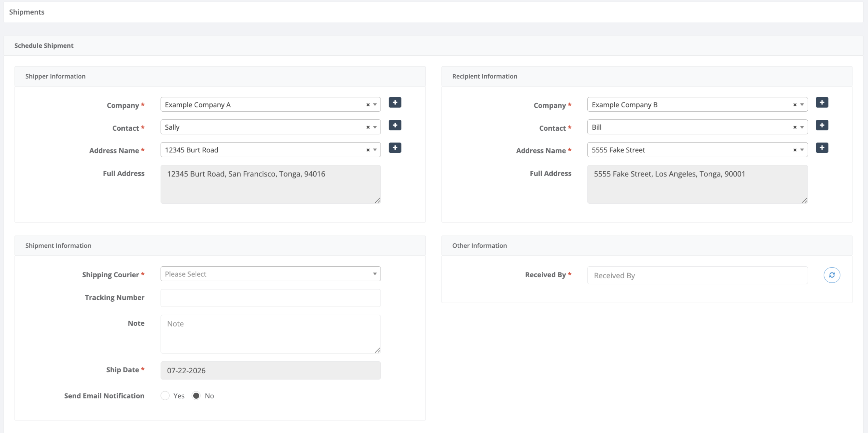Clear Example Company A selection with the x
Screen dimensions: 868x433
[368, 105]
